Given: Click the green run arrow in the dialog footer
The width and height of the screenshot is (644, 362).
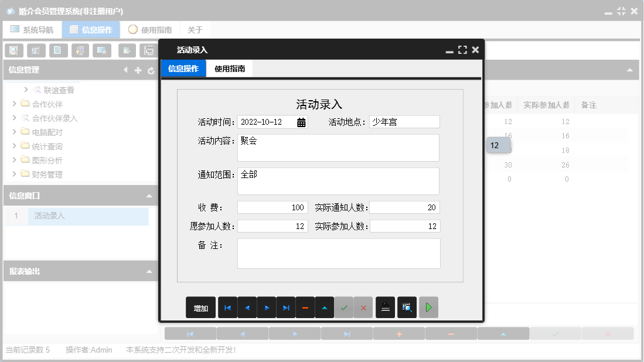Looking at the screenshot, I should (x=428, y=307).
